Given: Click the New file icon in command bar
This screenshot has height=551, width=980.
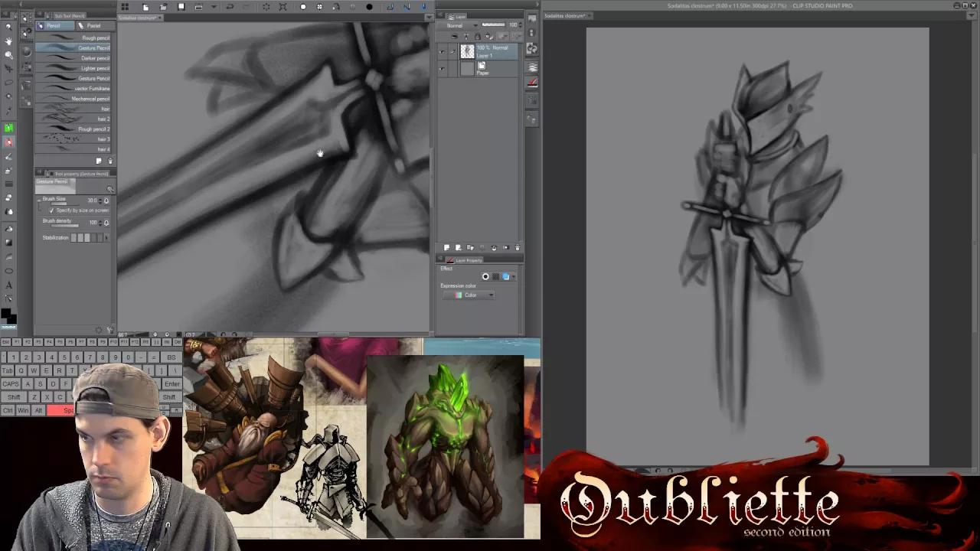Looking at the screenshot, I should [x=145, y=7].
